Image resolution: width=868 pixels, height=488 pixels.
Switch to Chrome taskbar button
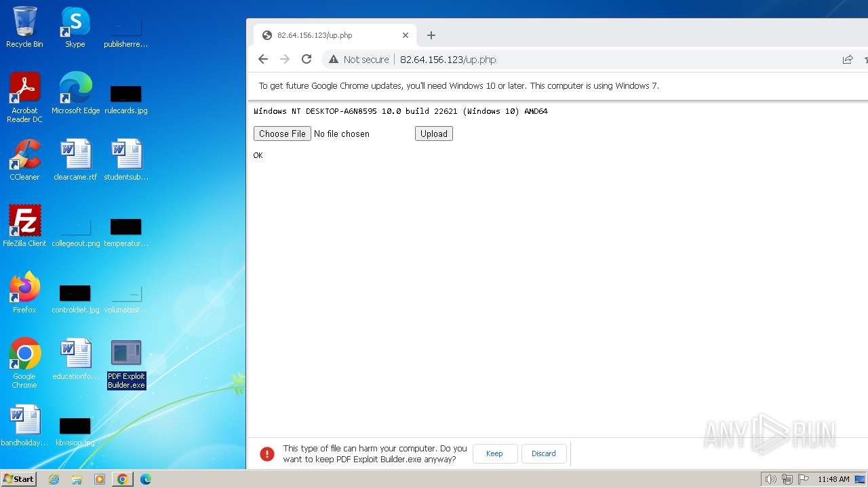pyautogui.click(x=123, y=479)
